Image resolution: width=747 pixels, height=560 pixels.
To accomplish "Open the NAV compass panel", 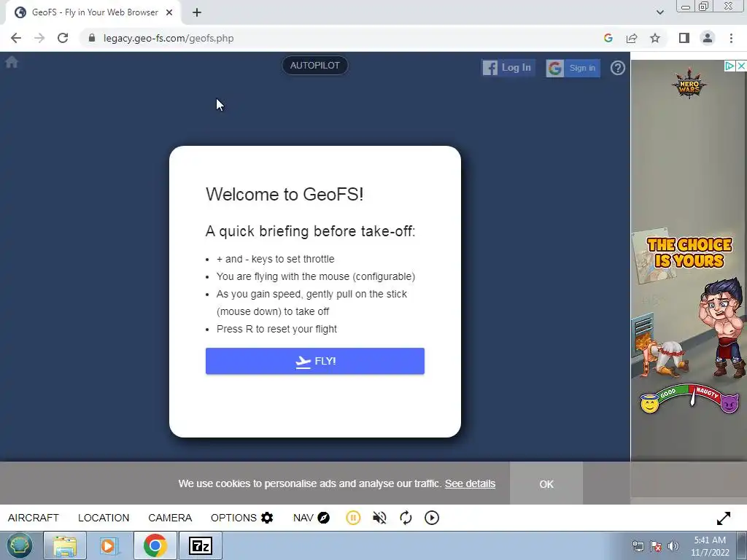I will [x=311, y=518].
